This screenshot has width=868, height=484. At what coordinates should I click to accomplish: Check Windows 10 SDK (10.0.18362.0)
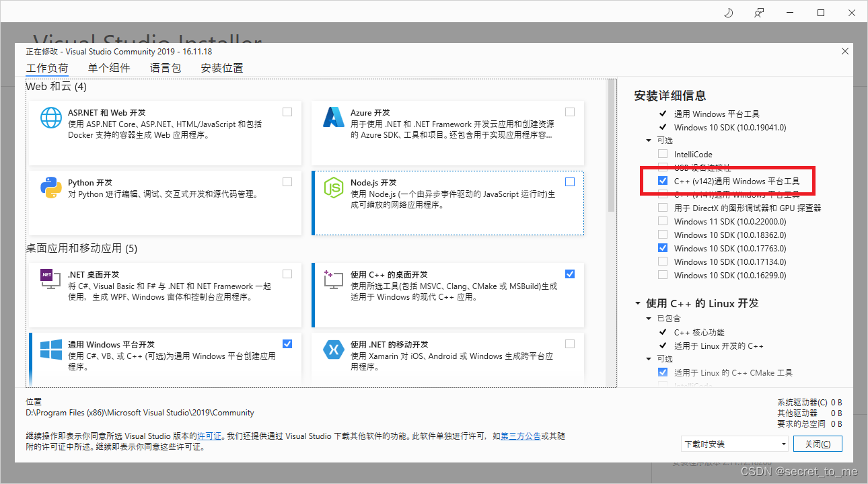(663, 235)
